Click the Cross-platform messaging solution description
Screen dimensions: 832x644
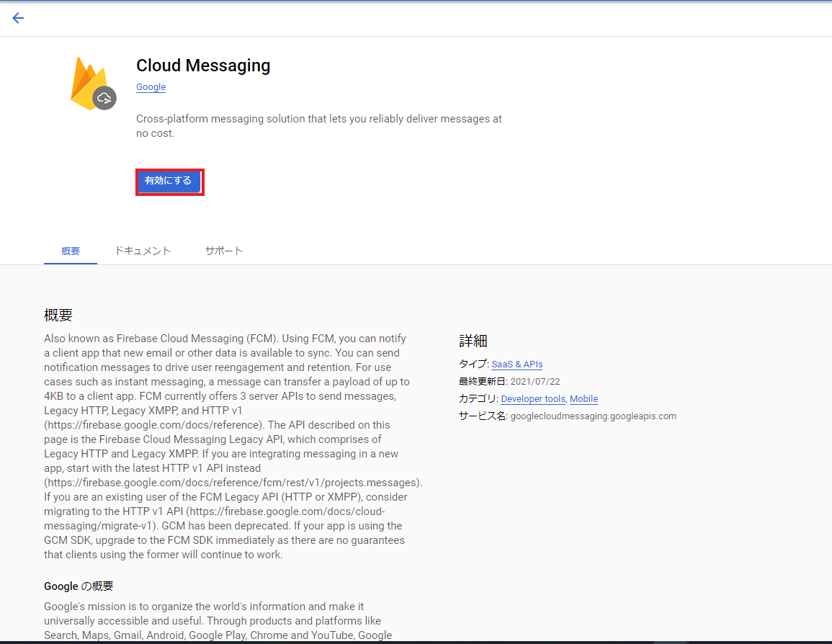click(x=319, y=126)
